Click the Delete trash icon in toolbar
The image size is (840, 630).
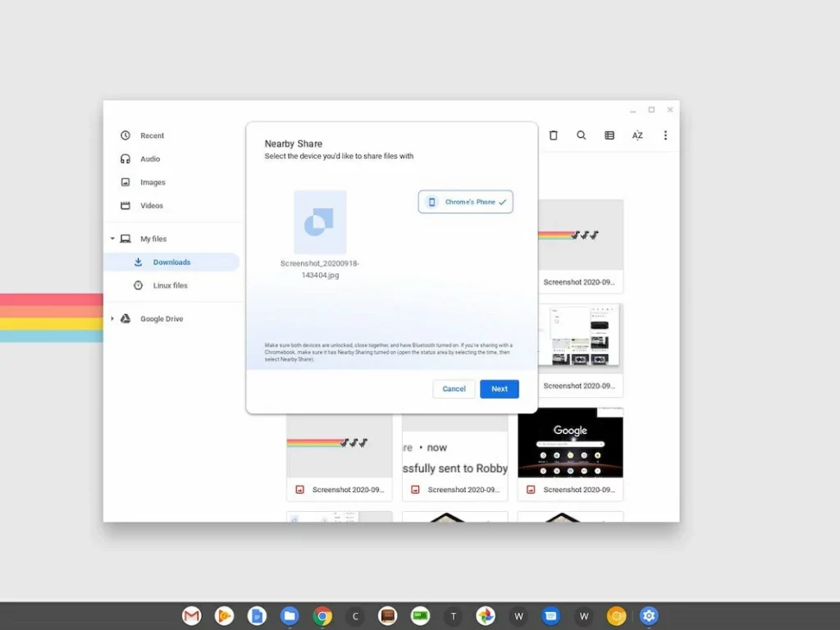pyautogui.click(x=553, y=135)
